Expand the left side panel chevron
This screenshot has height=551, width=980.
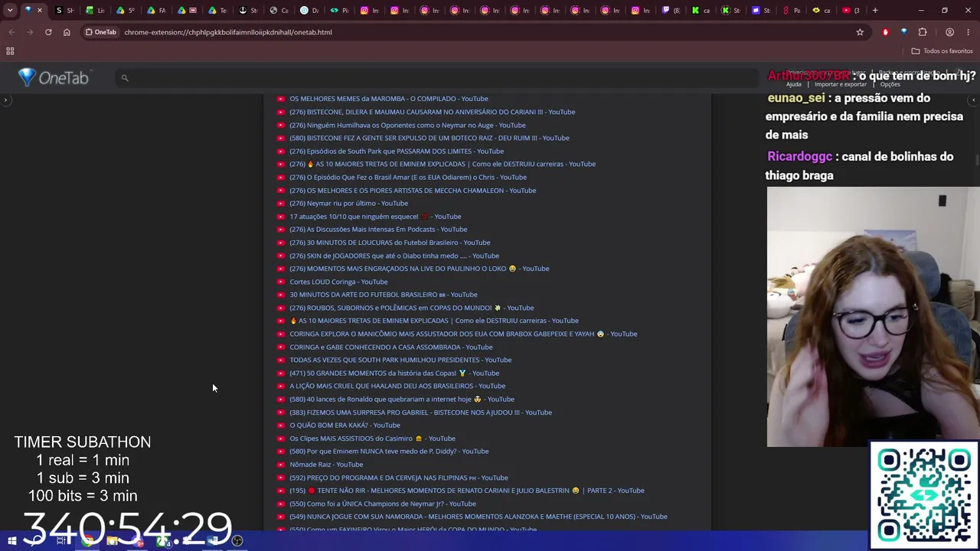[x=5, y=100]
